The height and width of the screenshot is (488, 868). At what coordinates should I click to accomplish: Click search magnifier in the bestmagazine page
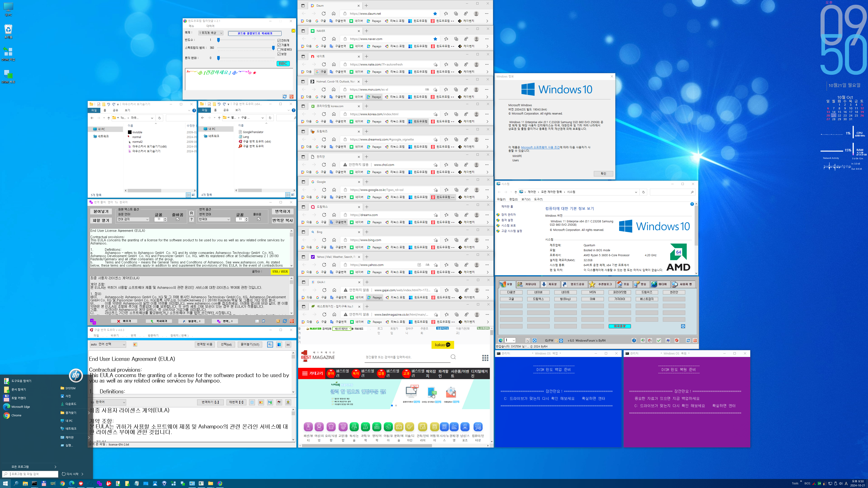pos(453,357)
